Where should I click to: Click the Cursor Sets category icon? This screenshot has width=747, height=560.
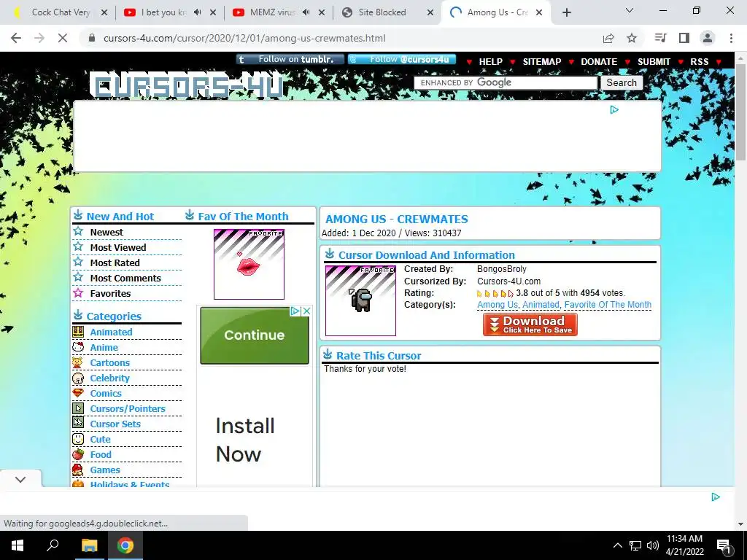click(78, 424)
